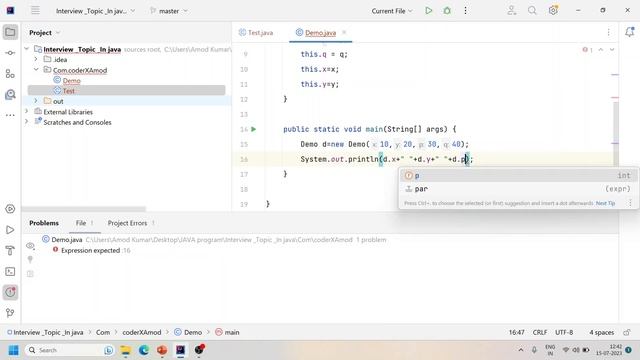Open the main hamburger menu

click(x=36, y=11)
